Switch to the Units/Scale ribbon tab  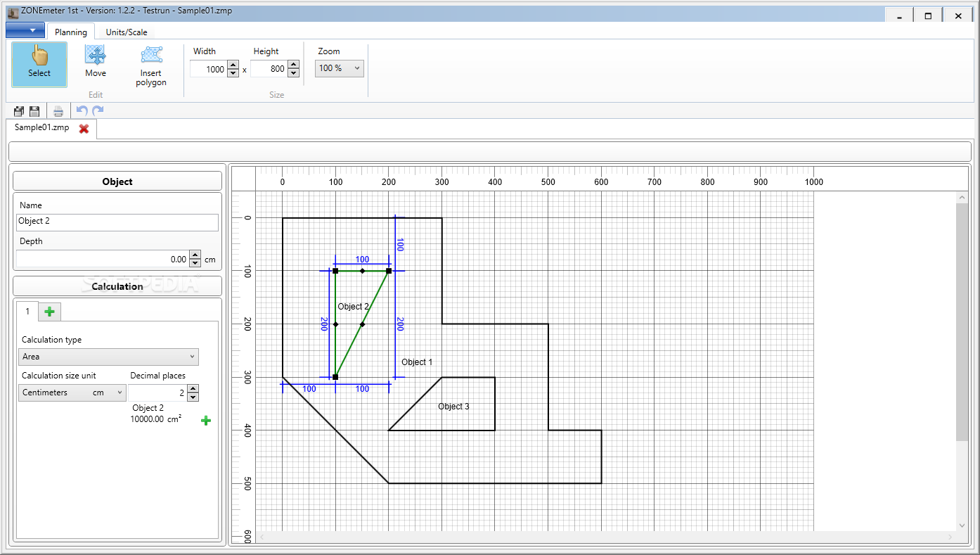pos(127,32)
